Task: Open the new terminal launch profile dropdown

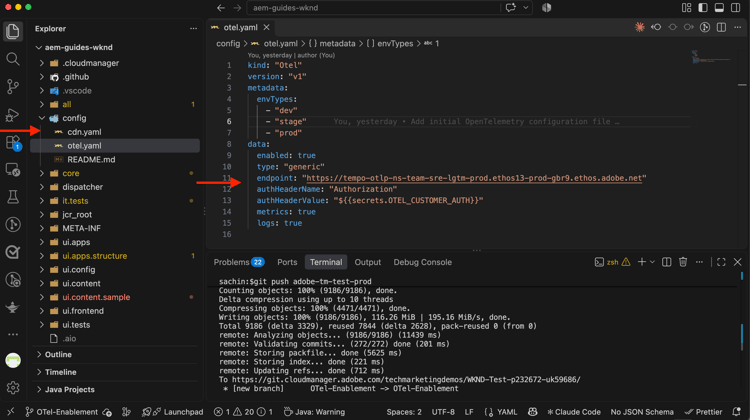Action: click(652, 262)
